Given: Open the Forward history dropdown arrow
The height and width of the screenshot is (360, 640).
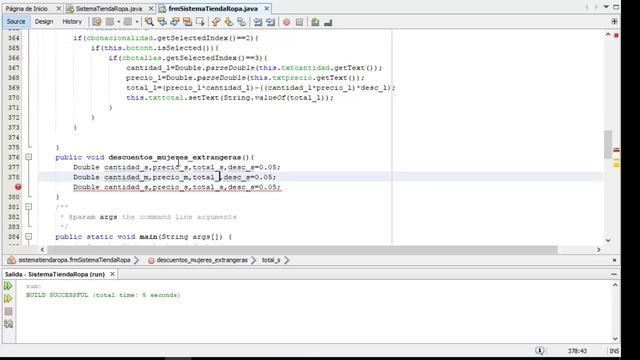Looking at the screenshot, I should point(137,22).
